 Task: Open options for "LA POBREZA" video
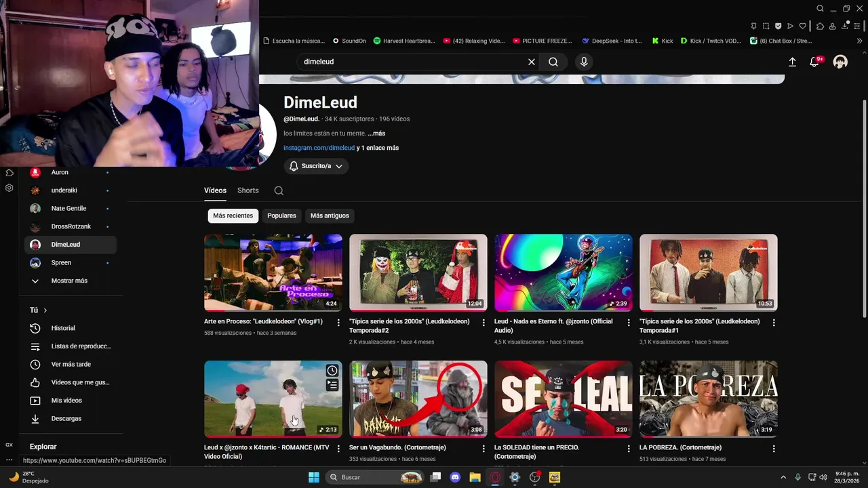point(774,449)
